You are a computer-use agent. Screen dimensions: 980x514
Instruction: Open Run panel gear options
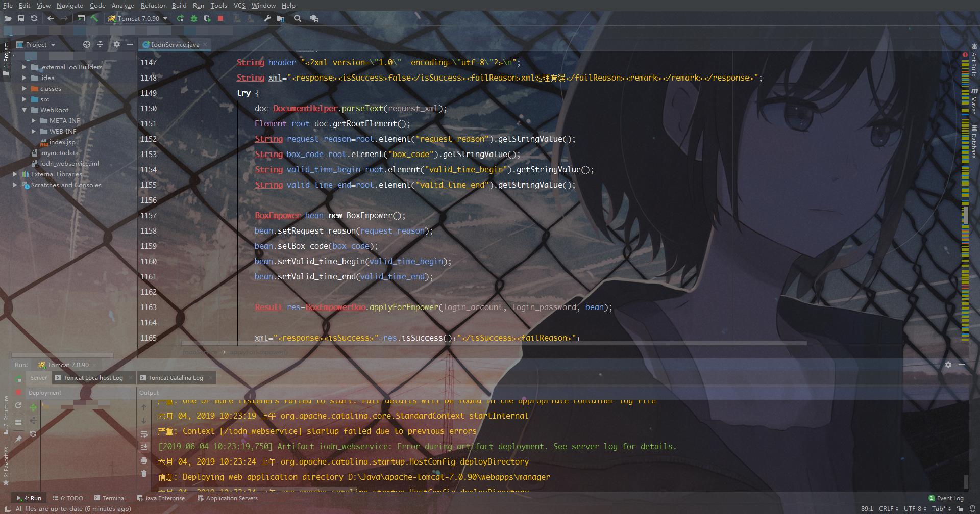tap(948, 365)
